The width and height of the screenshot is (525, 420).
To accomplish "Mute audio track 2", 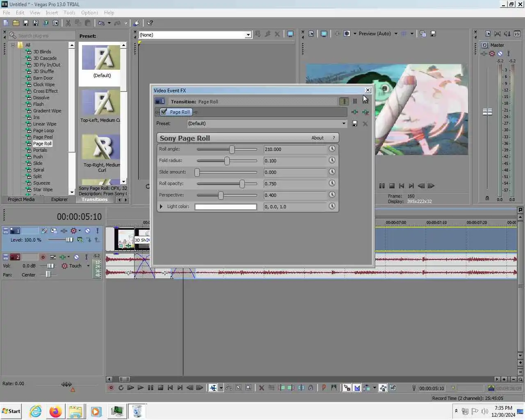I will pos(76,257).
